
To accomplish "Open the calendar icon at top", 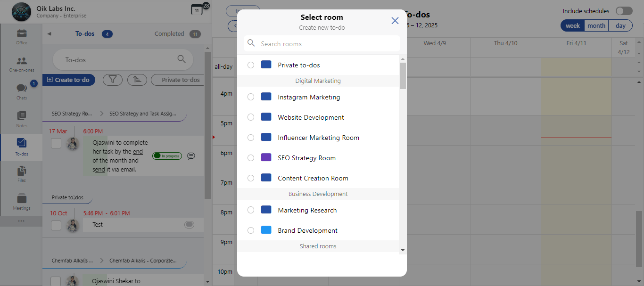I will tap(197, 10).
